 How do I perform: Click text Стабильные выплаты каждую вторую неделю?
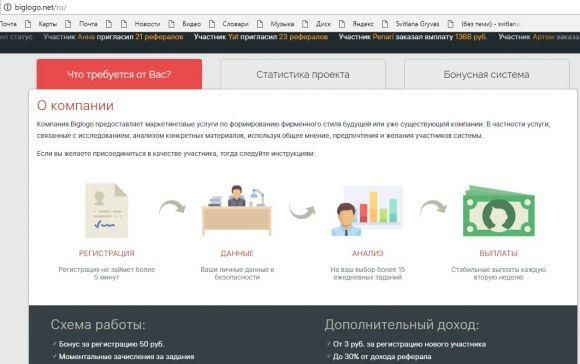point(499,273)
